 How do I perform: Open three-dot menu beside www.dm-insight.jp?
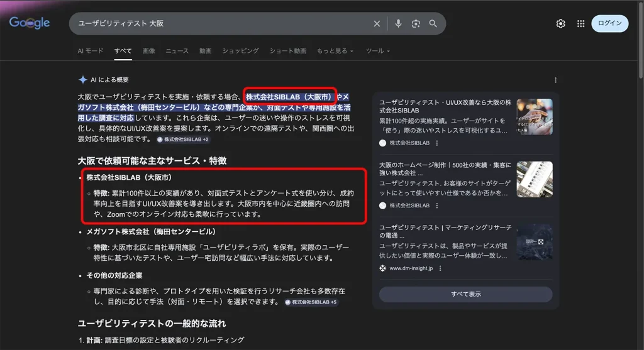[440, 268]
